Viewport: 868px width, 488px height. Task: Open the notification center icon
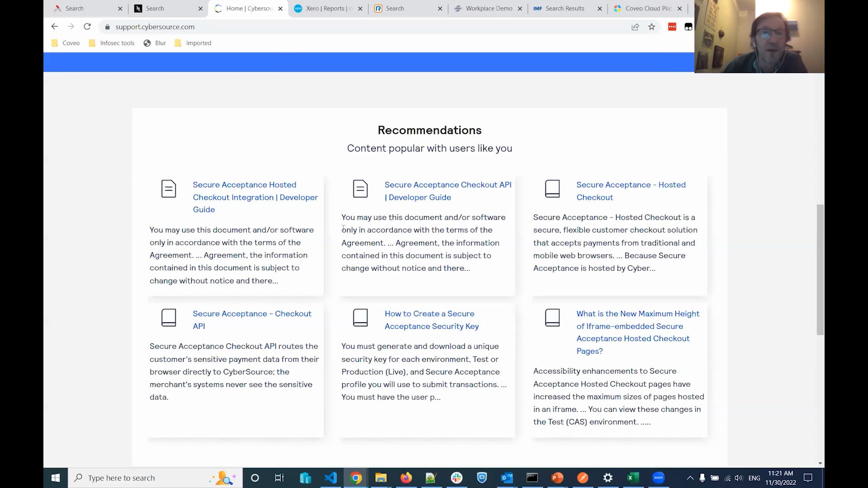808,478
